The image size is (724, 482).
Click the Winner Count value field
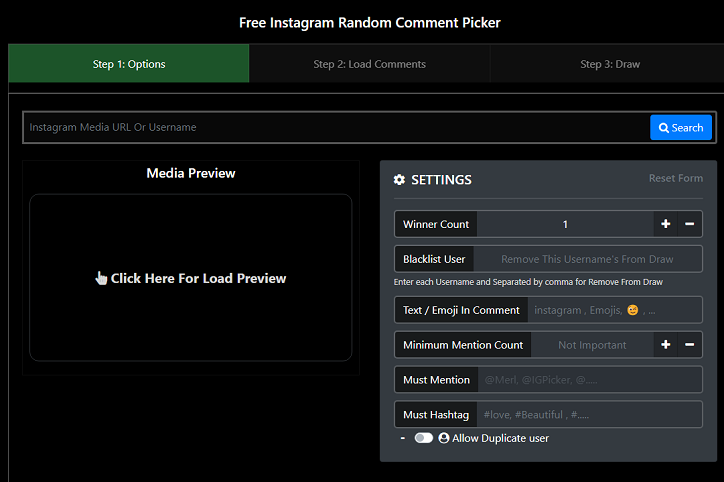coord(565,224)
